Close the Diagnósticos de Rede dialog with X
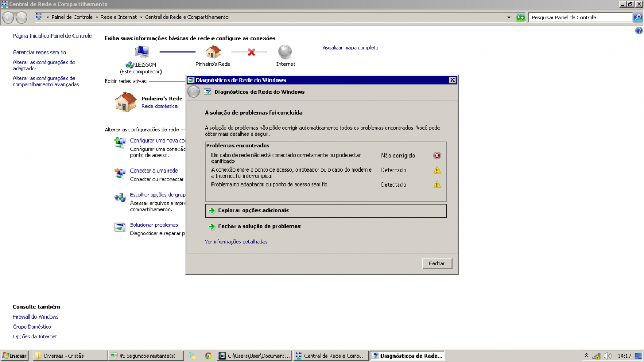 pos(452,80)
